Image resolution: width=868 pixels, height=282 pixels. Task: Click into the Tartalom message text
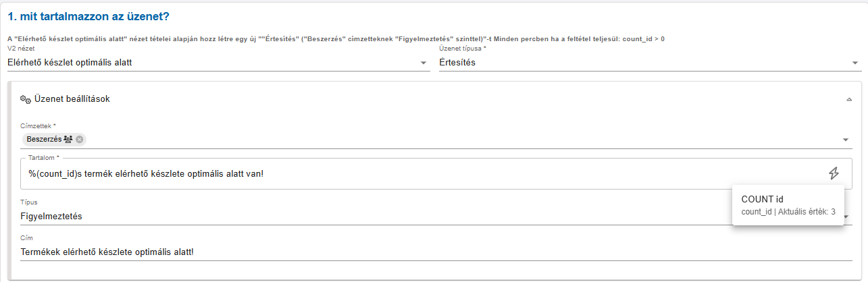point(146,174)
